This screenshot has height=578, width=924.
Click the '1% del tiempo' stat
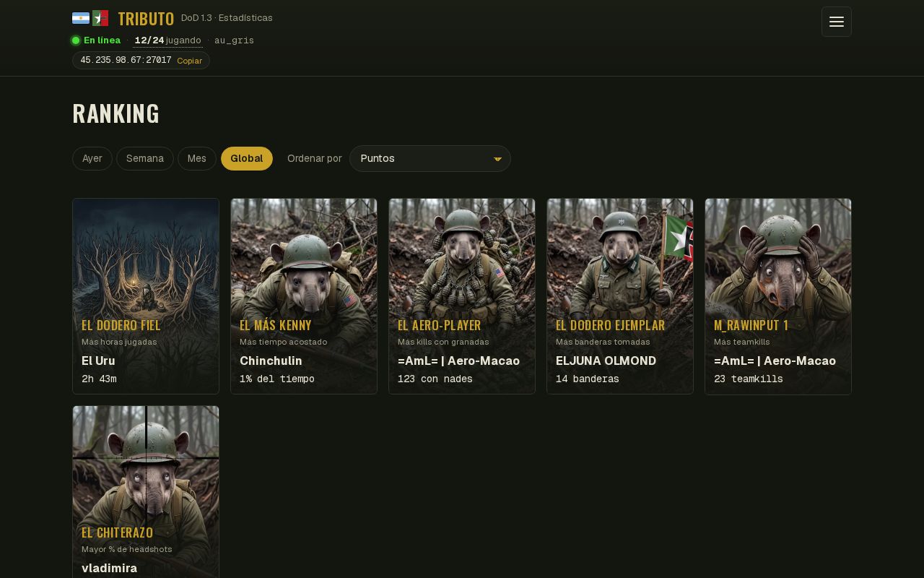click(277, 379)
